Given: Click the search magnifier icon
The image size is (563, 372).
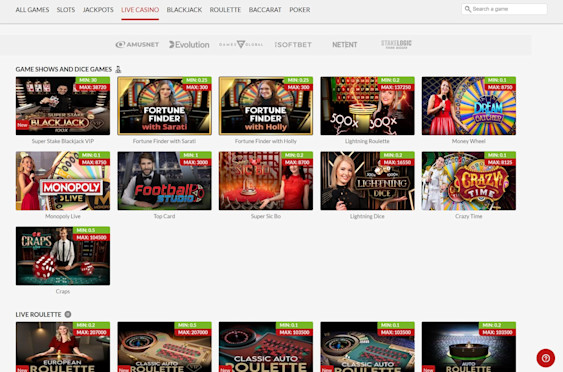Looking at the screenshot, I should pos(467,9).
